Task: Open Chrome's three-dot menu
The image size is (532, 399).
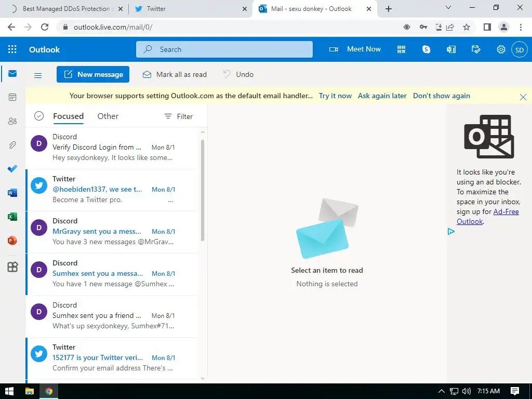Action: [521, 27]
